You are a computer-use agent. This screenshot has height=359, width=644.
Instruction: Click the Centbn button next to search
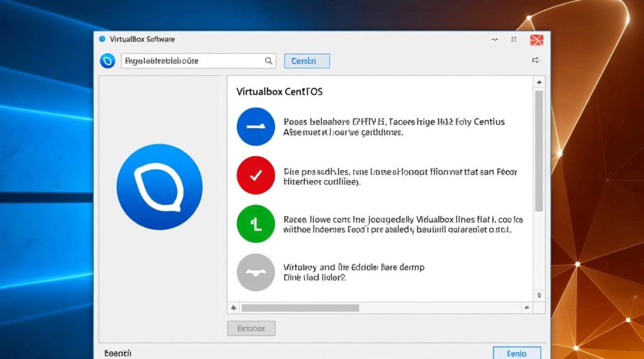point(307,61)
